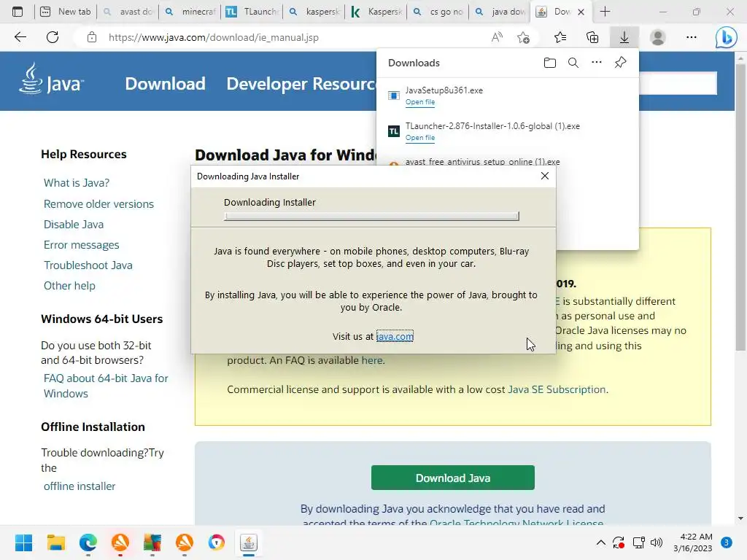Open the Java installer taskbar icon
Viewport: 747px width, 560px height.
248,542
